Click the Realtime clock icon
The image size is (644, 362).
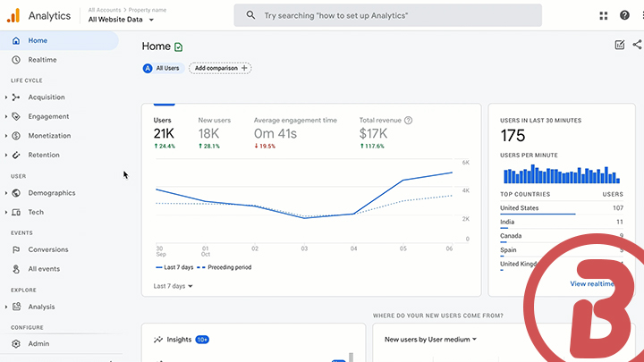16,60
